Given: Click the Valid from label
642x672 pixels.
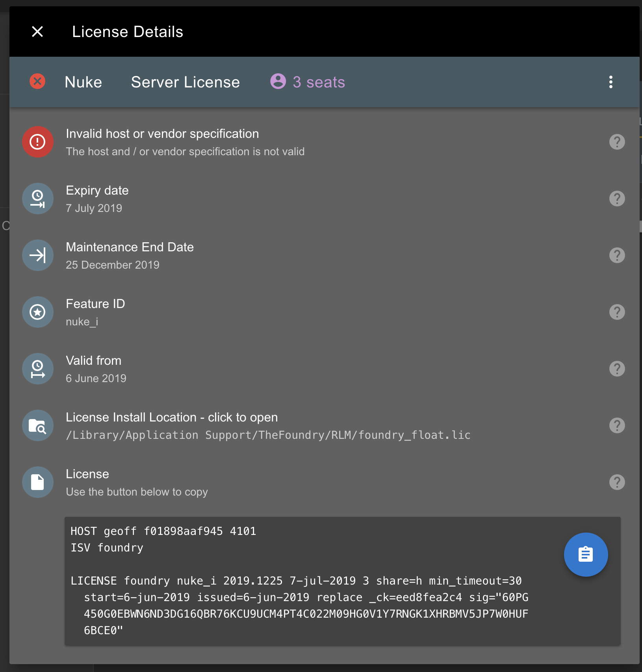Looking at the screenshot, I should pos(94,360).
